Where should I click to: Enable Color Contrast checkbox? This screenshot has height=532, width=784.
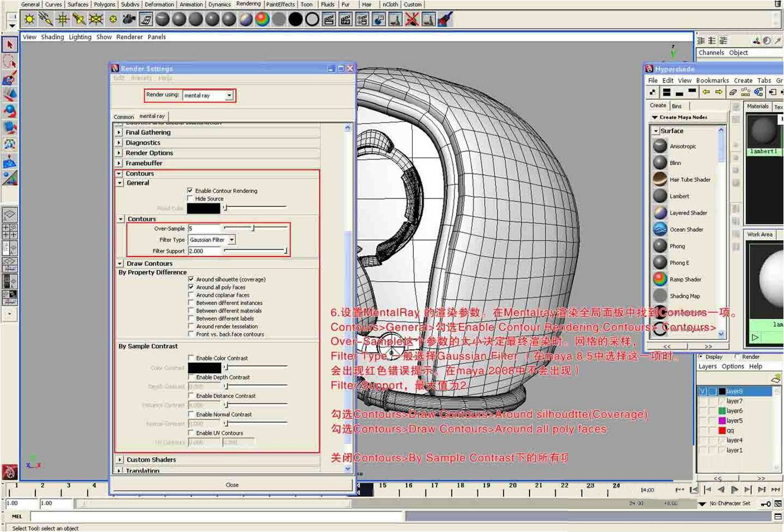click(191, 358)
